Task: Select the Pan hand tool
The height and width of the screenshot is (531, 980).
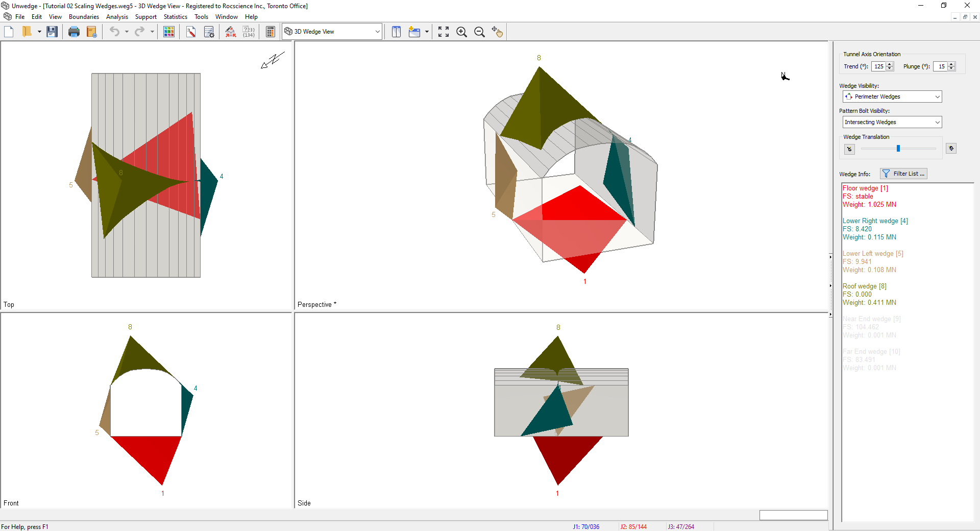Action: click(497, 32)
